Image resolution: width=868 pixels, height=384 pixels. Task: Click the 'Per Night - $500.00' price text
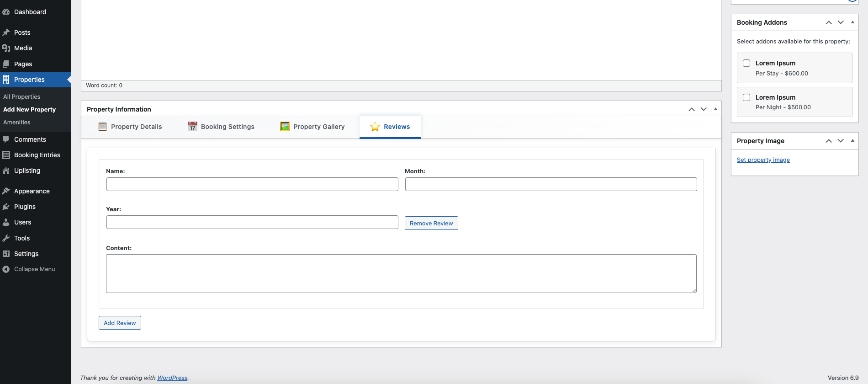point(783,107)
